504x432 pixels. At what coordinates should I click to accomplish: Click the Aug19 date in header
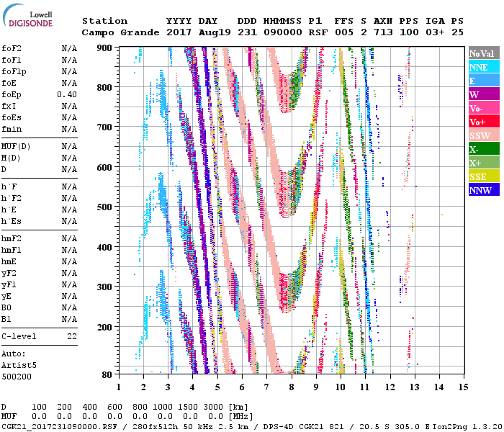[215, 32]
